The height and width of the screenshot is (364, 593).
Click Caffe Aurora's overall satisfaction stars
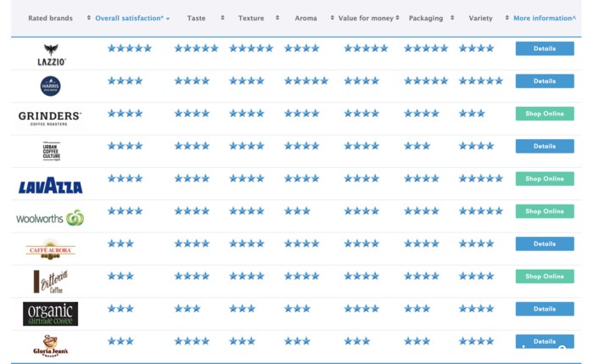120,244
